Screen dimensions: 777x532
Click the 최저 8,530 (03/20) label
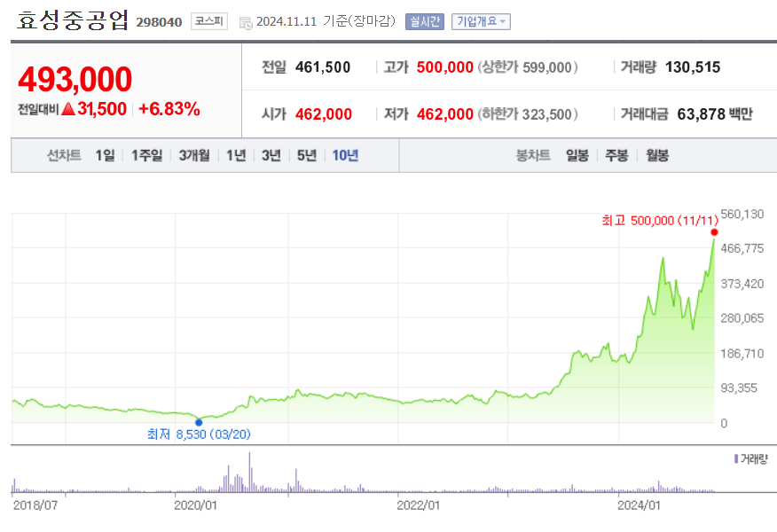tap(200, 434)
